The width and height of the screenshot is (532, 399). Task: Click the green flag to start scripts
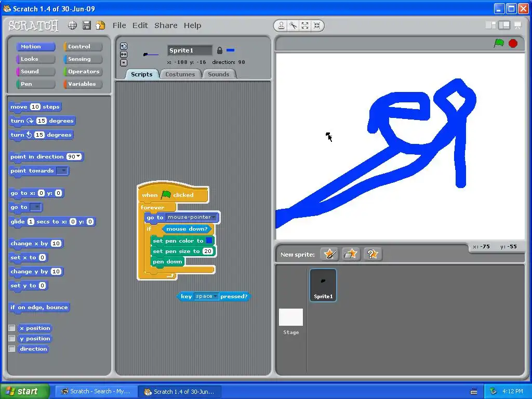(x=499, y=43)
